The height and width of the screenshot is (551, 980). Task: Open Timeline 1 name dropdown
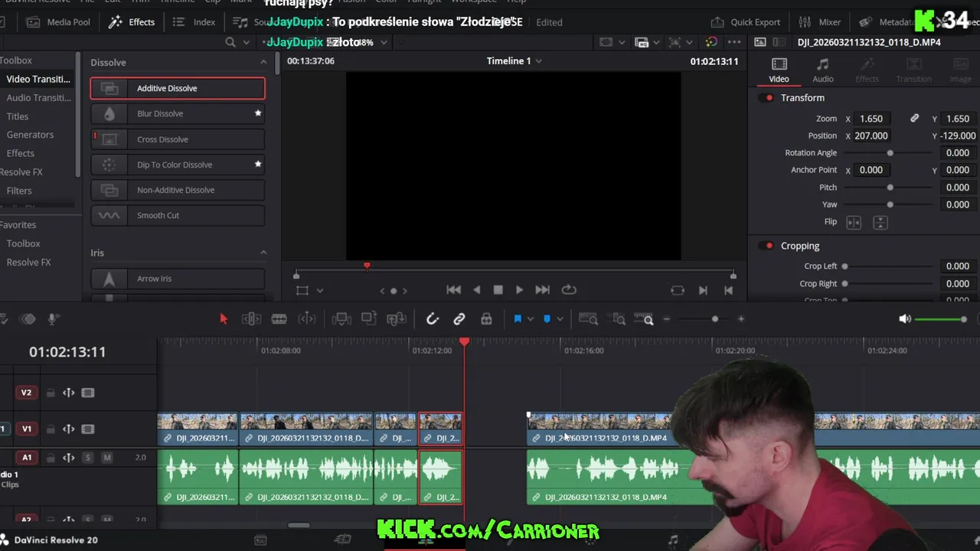[539, 61]
